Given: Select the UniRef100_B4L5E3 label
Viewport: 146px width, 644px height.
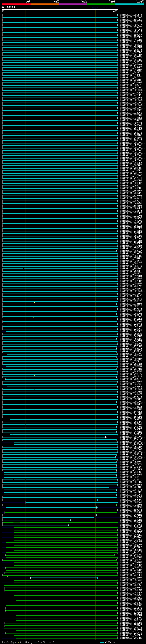Looking at the screenshot, I should (x=131, y=319).
